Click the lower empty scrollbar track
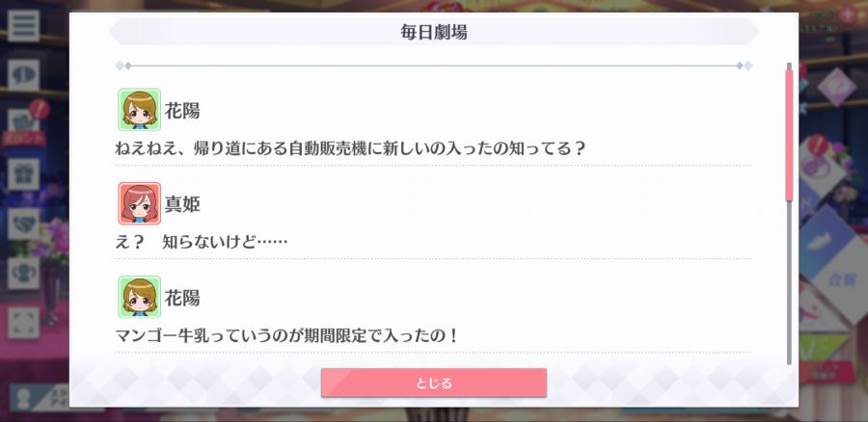This screenshot has width=868, height=422. tap(789, 282)
